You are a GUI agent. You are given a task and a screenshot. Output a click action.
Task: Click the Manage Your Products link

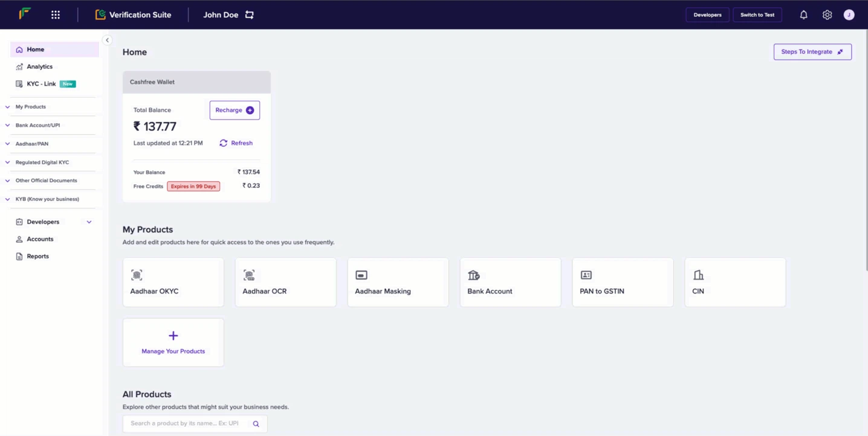click(173, 351)
